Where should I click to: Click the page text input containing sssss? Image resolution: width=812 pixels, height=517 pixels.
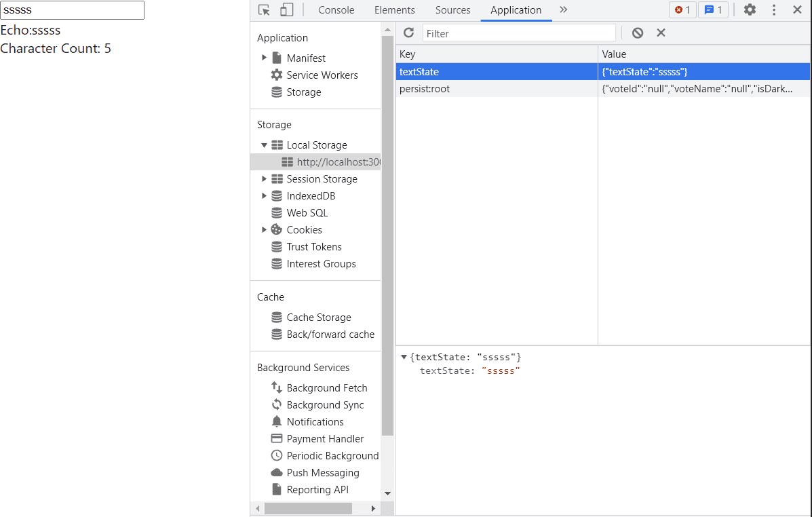pyautogui.click(x=72, y=10)
